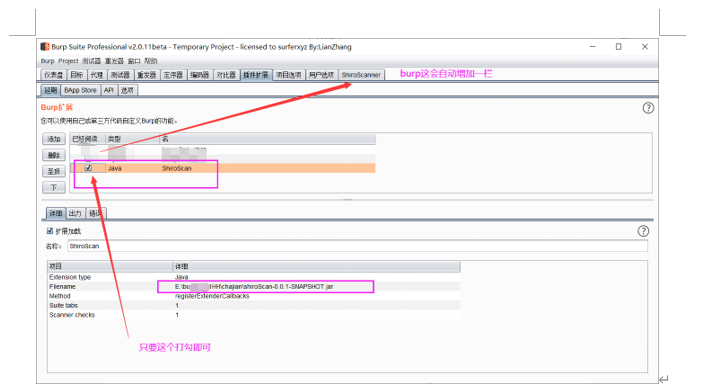Image resolution: width=721 pixels, height=389 pixels.
Task: Toggle the loaded checkbox for ShiroScan extension
Action: point(88,168)
